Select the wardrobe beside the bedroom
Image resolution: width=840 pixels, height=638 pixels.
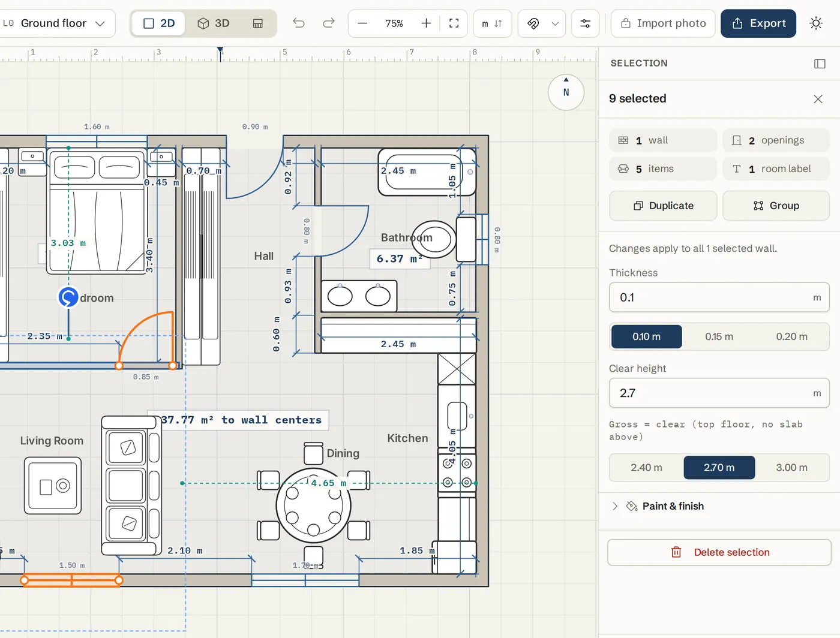click(201, 256)
